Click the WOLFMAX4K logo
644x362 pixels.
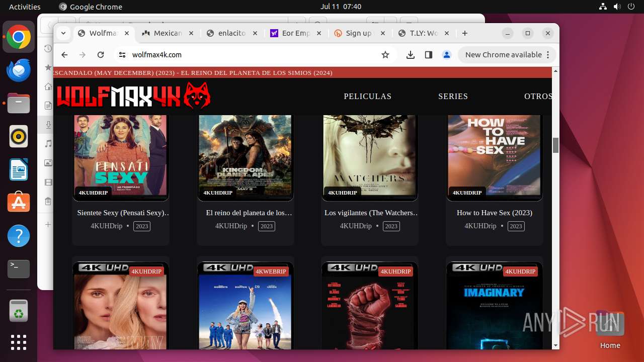coord(134,96)
